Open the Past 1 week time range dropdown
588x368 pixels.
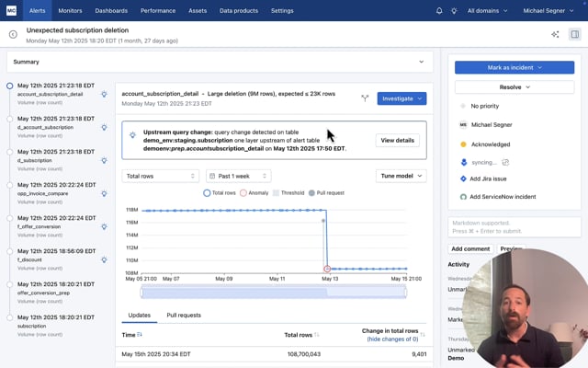click(239, 176)
